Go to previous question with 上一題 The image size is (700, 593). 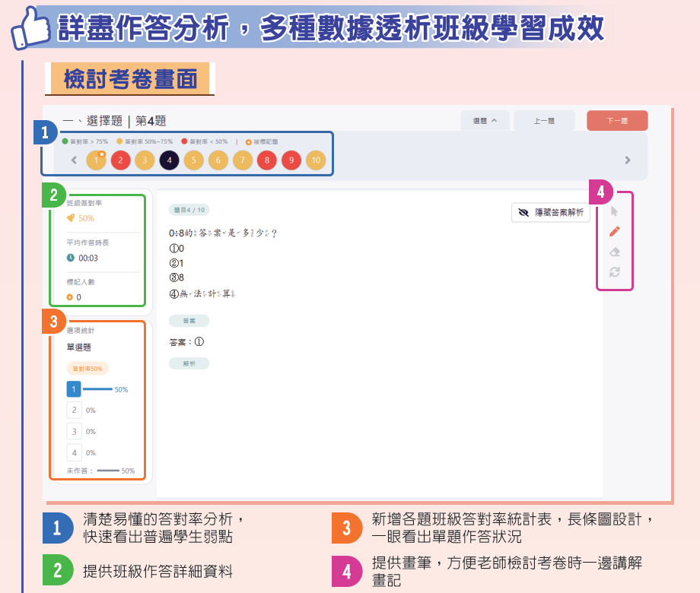click(543, 121)
